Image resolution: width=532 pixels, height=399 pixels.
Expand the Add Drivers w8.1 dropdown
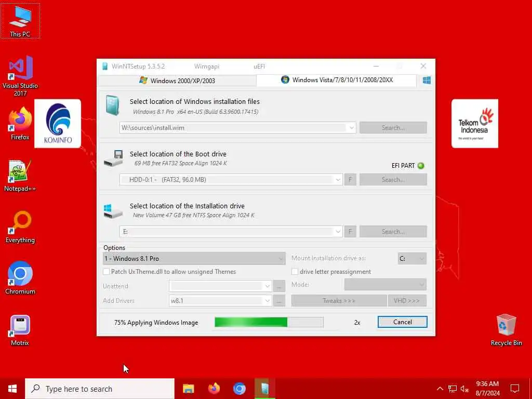pos(268,301)
